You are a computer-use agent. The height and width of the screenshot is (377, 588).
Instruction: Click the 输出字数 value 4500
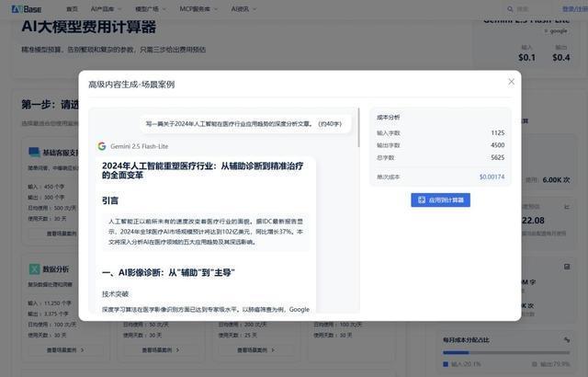tap(498, 145)
